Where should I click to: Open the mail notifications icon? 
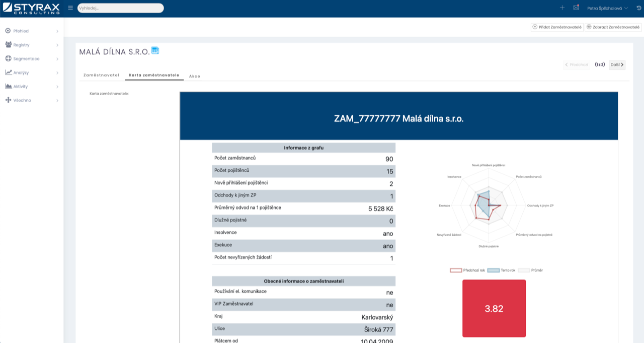coord(576,8)
